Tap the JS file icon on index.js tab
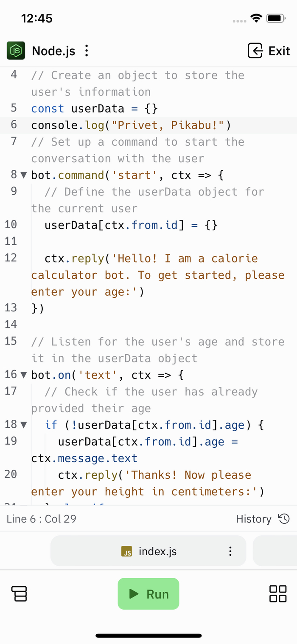Screen dimensions: 297x644 (126, 551)
